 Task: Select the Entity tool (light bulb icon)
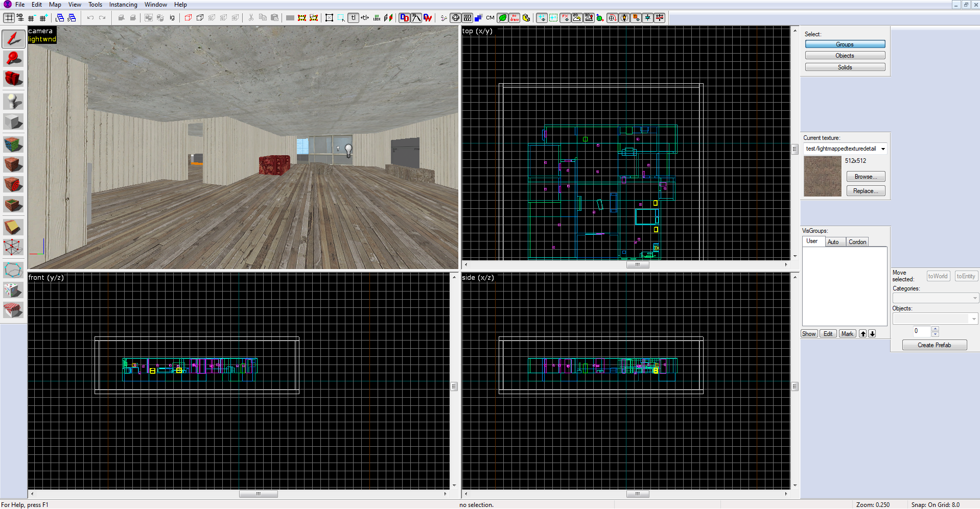click(x=13, y=101)
